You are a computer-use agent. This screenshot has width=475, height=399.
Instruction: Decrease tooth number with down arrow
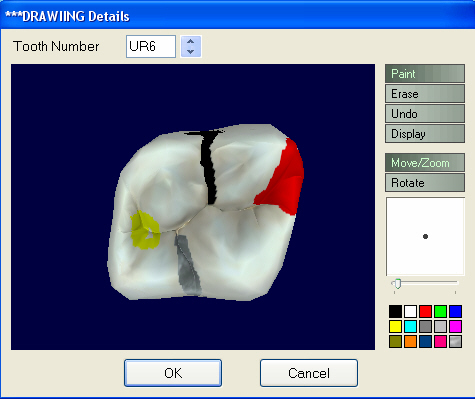point(191,51)
